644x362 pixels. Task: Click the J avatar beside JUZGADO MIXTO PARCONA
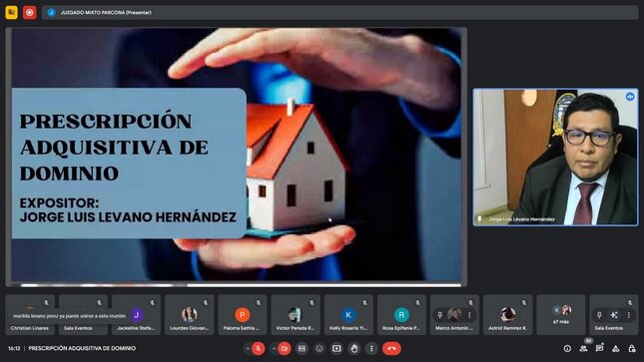pyautogui.click(x=51, y=13)
